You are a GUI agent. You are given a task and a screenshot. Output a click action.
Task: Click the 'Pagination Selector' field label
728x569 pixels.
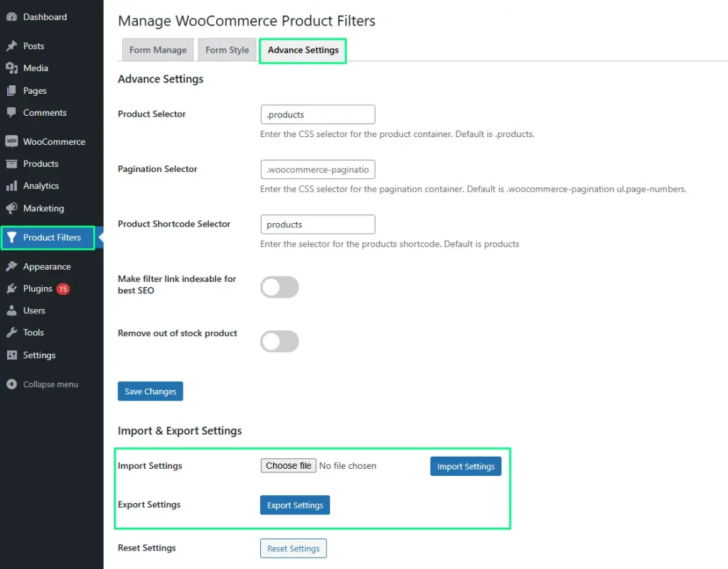click(157, 169)
